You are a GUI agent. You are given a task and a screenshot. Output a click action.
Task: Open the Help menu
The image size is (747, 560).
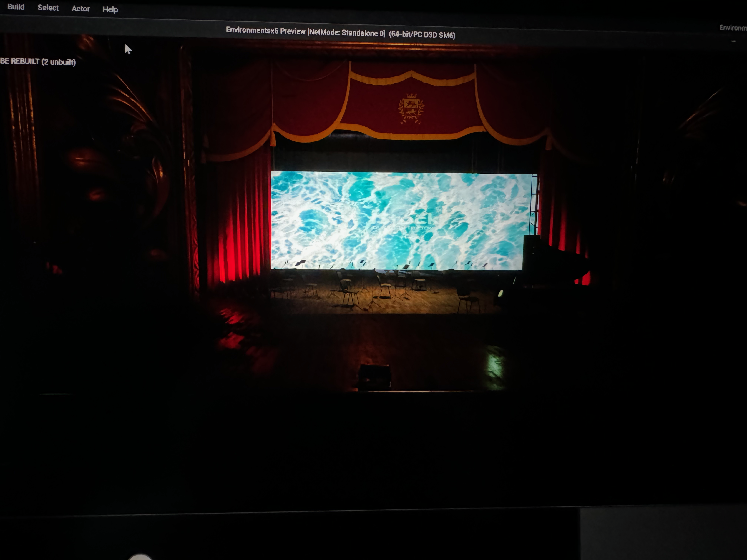click(x=110, y=9)
